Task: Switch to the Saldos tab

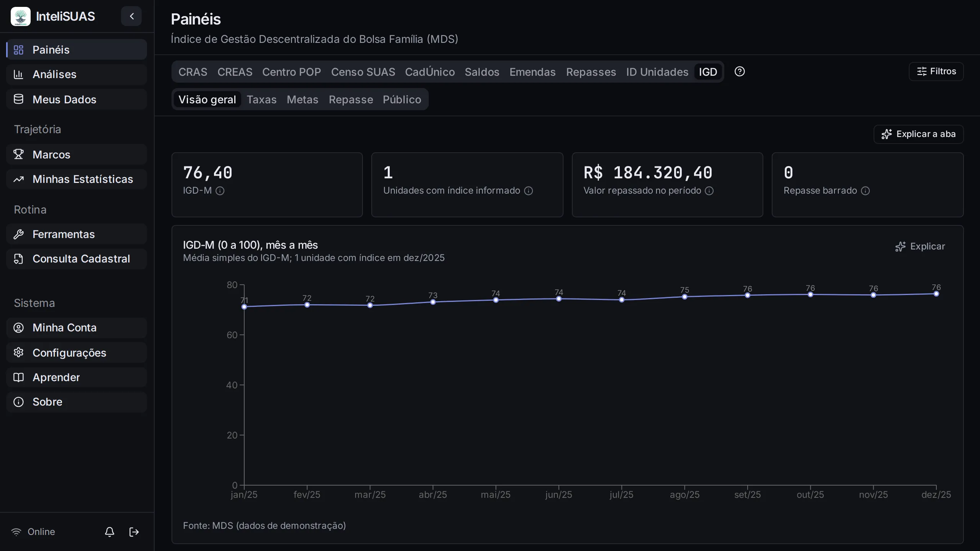Action: tap(482, 72)
